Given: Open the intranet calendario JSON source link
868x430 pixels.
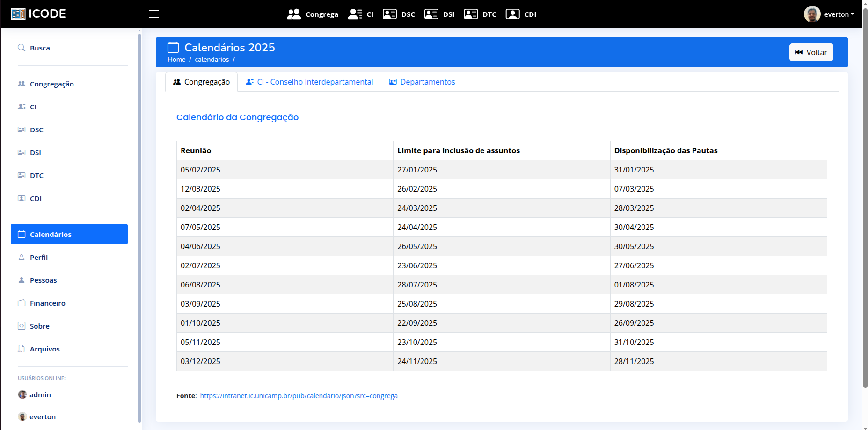Looking at the screenshot, I should [x=299, y=395].
